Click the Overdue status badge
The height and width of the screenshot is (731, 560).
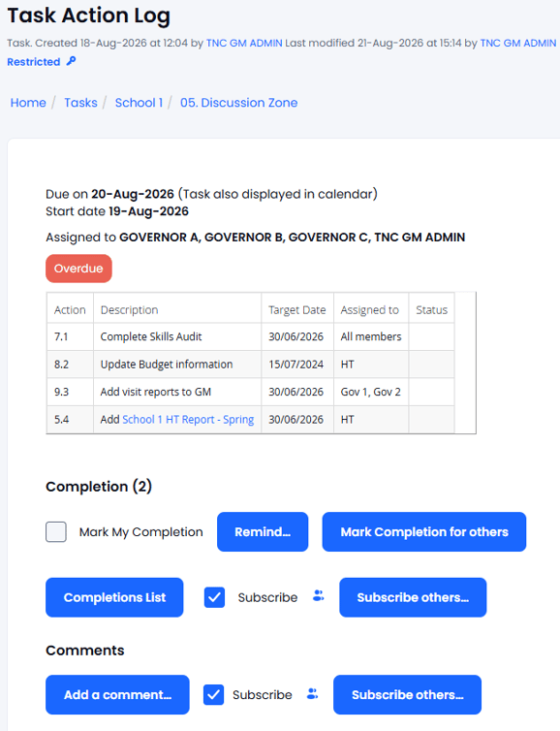point(78,269)
